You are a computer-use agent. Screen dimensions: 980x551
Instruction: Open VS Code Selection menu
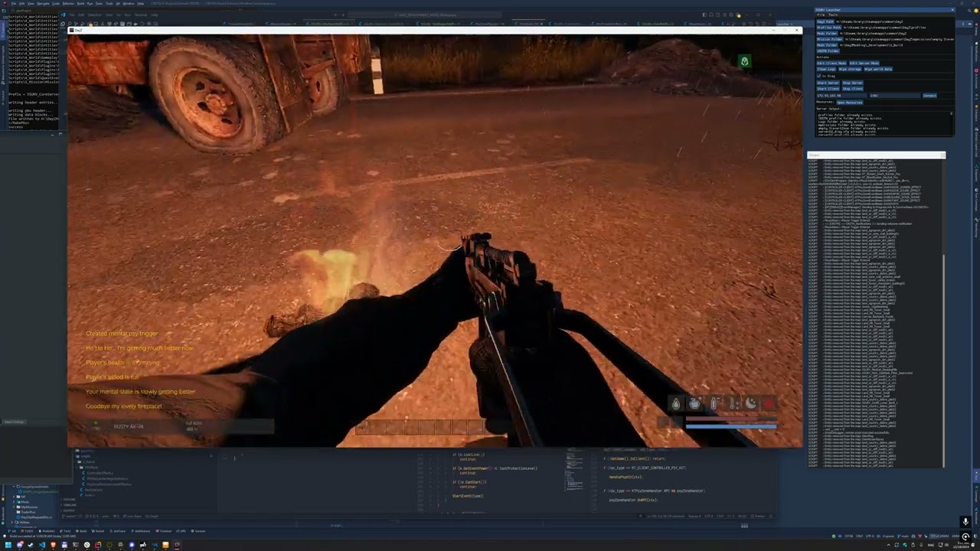point(95,15)
